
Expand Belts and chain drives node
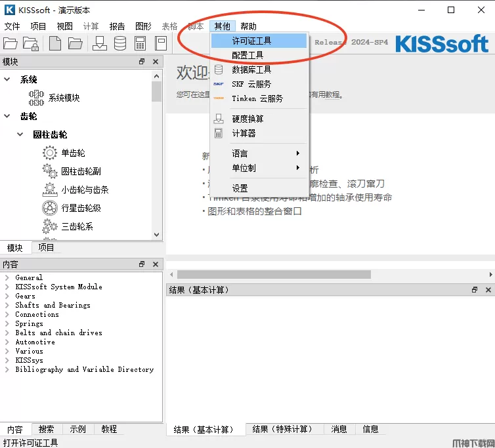[x=7, y=333]
